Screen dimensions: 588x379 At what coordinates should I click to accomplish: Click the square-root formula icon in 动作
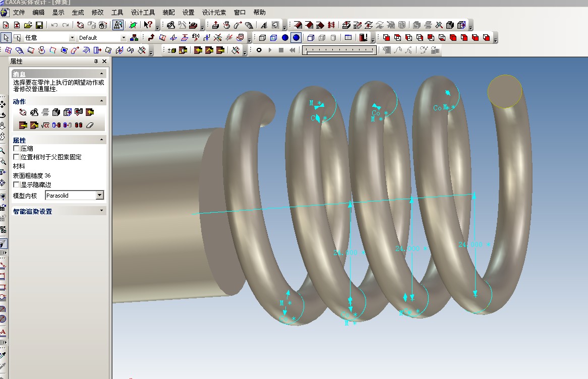[45, 125]
